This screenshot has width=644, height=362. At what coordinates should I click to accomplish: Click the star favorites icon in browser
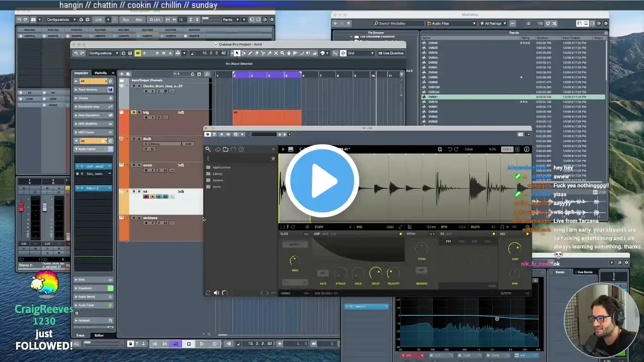coord(273,158)
